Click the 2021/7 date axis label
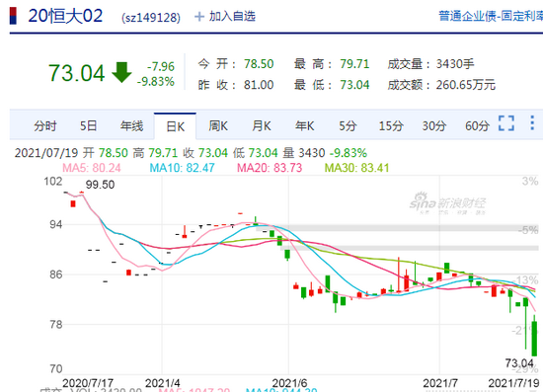Screen dimensions: 543x392 (x=440, y=383)
